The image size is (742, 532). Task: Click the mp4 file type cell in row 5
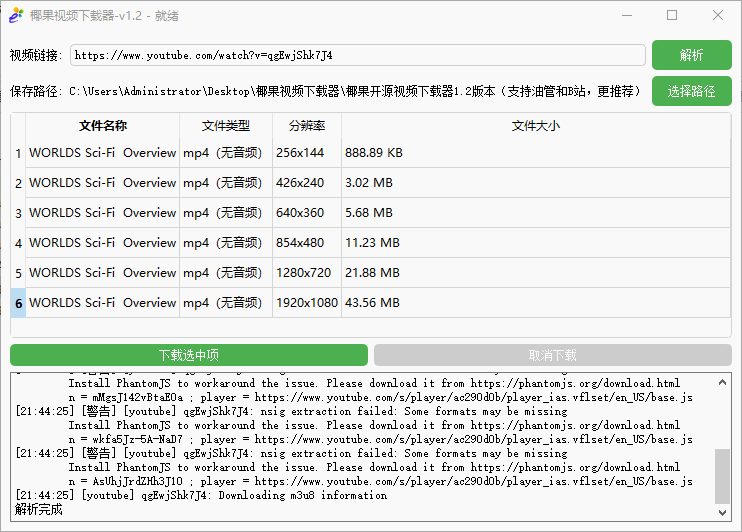226,273
